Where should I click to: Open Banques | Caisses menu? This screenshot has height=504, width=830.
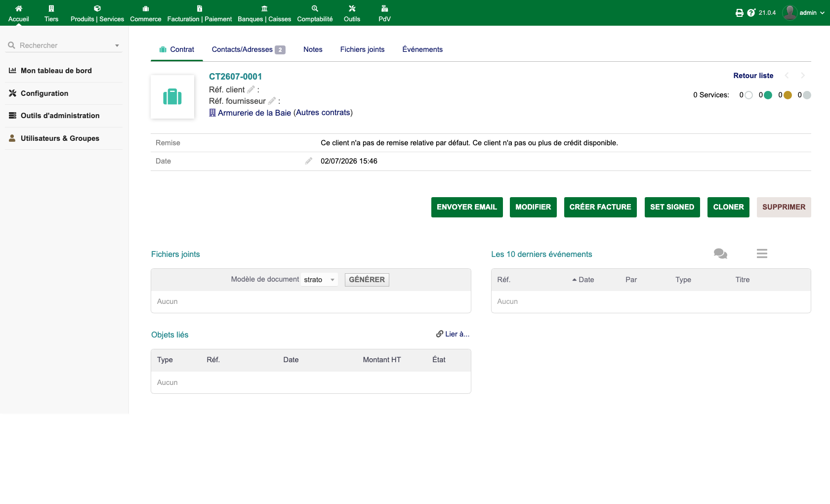point(264,13)
